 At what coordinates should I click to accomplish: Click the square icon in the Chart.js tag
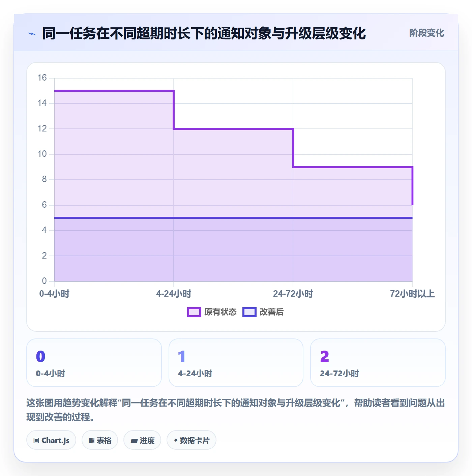coord(36,441)
